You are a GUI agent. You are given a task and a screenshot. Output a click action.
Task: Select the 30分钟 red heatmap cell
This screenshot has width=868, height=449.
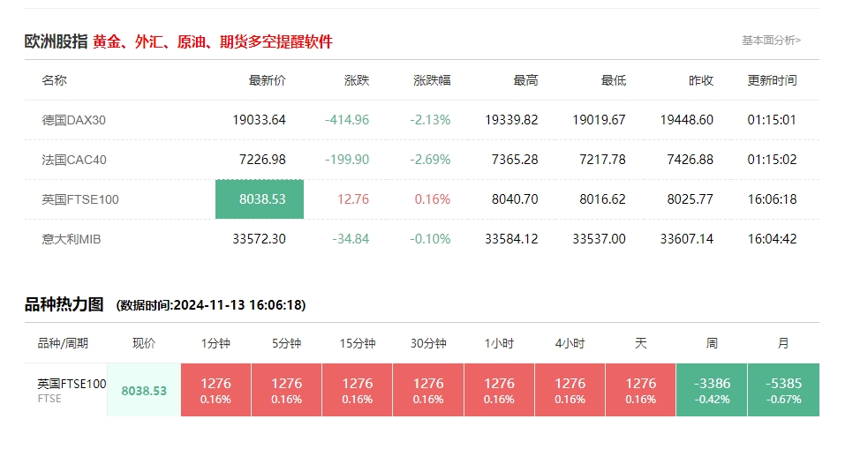428,390
